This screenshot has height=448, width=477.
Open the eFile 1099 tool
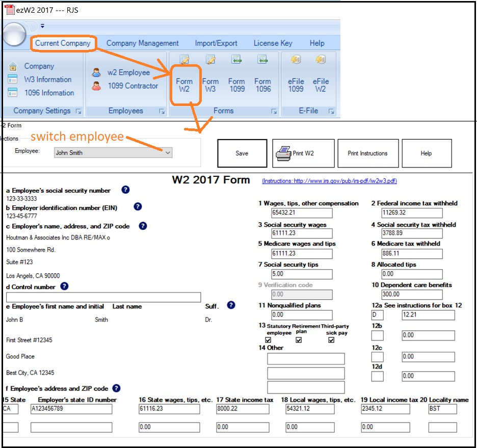[296, 82]
